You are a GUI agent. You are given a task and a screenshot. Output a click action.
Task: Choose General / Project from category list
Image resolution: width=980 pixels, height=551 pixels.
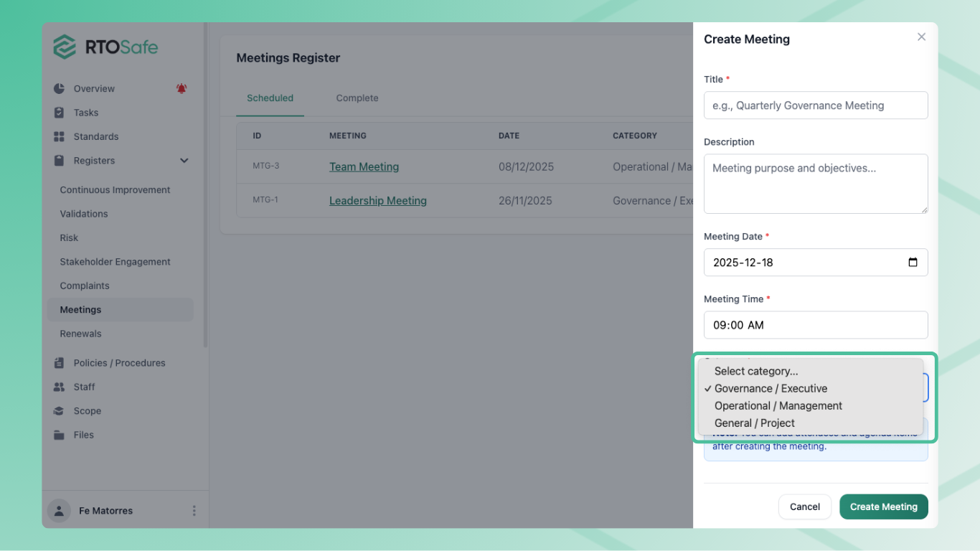pyautogui.click(x=754, y=423)
